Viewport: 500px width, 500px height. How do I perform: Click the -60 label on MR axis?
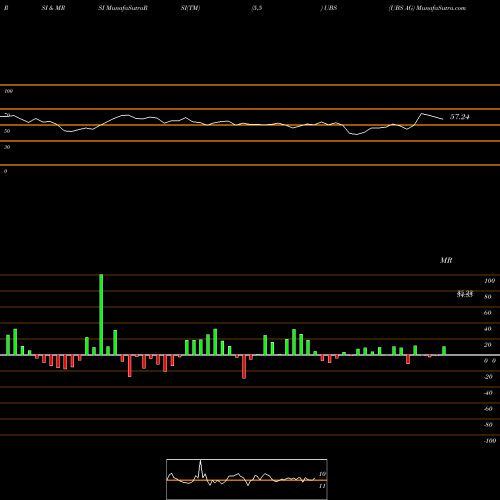[x=488, y=409]
